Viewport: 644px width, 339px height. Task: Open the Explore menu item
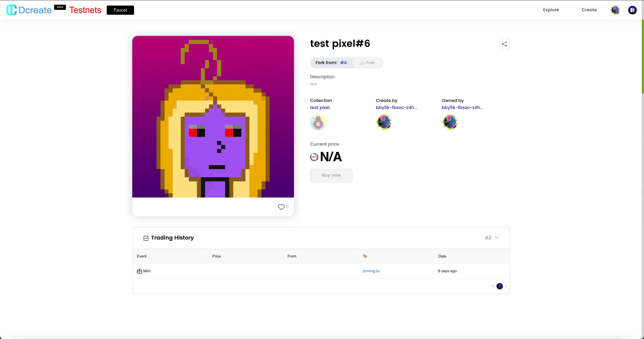551,10
